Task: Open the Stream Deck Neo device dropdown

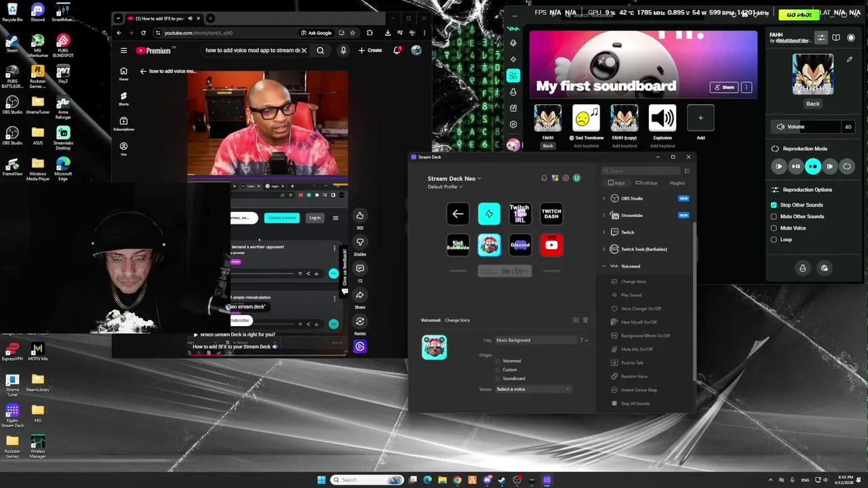Action: click(x=454, y=179)
